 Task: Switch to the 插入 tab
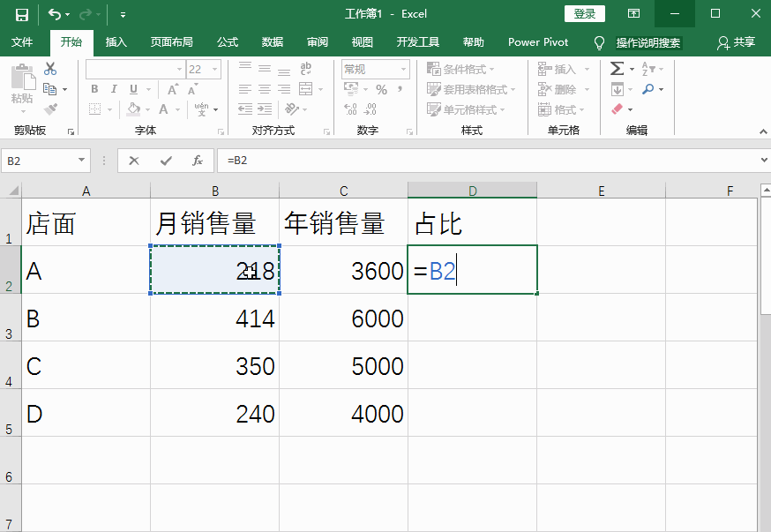(116, 42)
